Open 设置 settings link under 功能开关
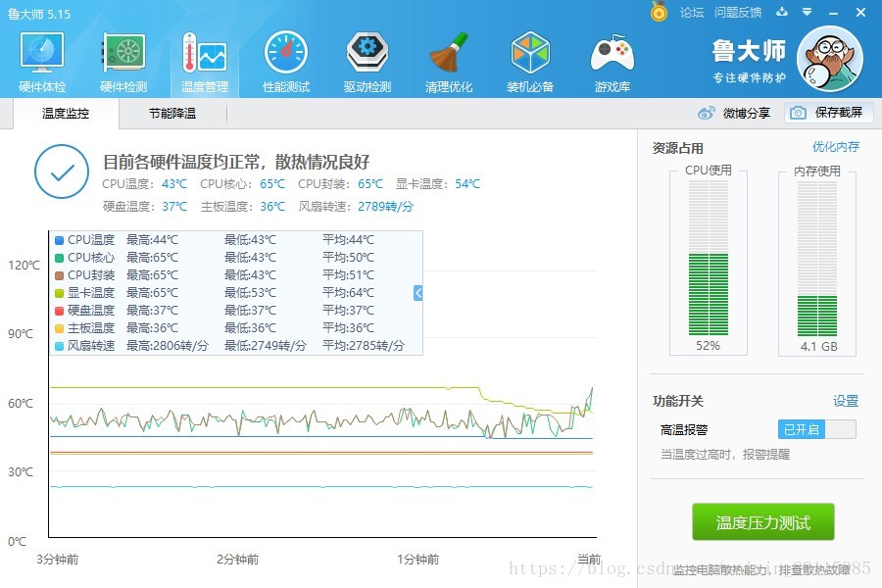Viewport: 882px width, 588px height. tap(846, 401)
